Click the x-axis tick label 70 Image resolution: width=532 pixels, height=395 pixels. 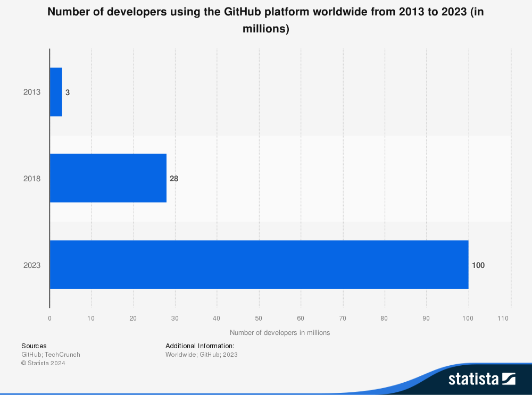(x=343, y=318)
